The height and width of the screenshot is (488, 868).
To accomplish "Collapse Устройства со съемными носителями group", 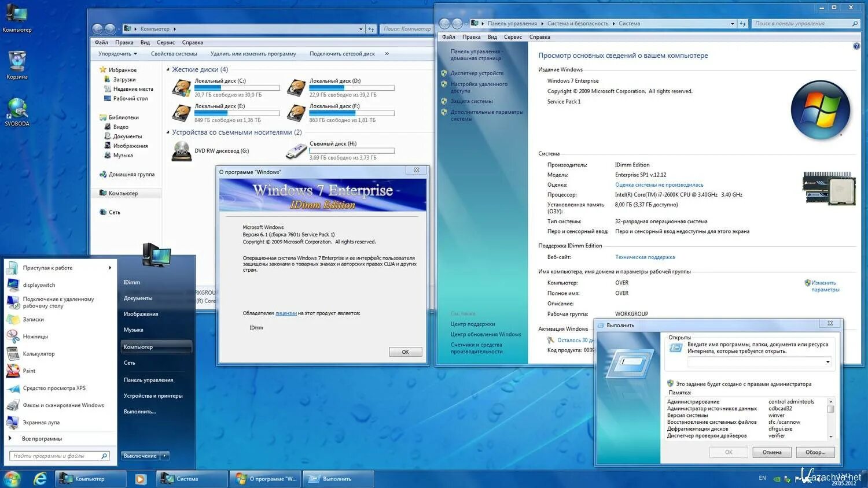I will coord(168,132).
